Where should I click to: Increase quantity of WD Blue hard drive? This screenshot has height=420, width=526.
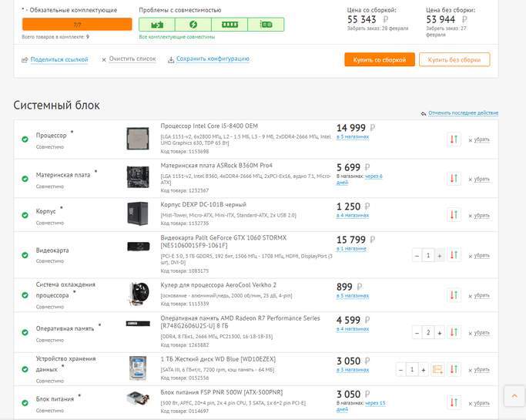click(x=424, y=370)
